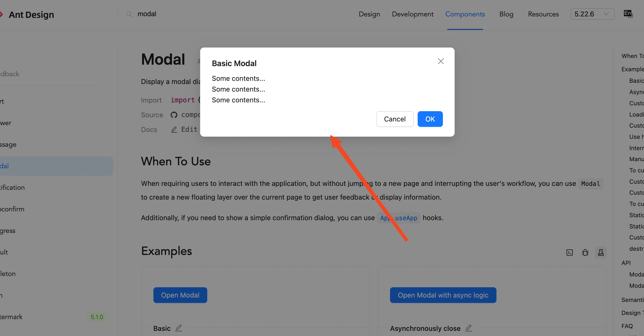Viewport: 644px width, 336px height.
Task: Click the close X icon on modal
Action: click(441, 61)
